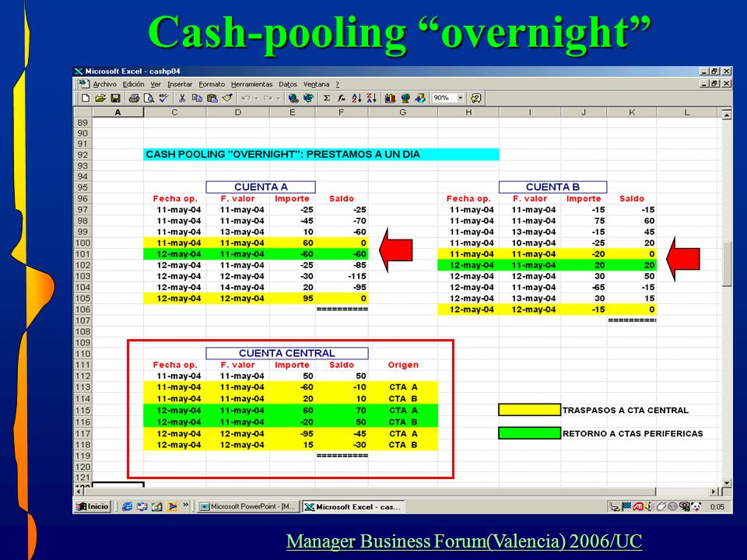This screenshot has width=747, height=560.
Task: Open the Edición menu
Action: coord(133,84)
